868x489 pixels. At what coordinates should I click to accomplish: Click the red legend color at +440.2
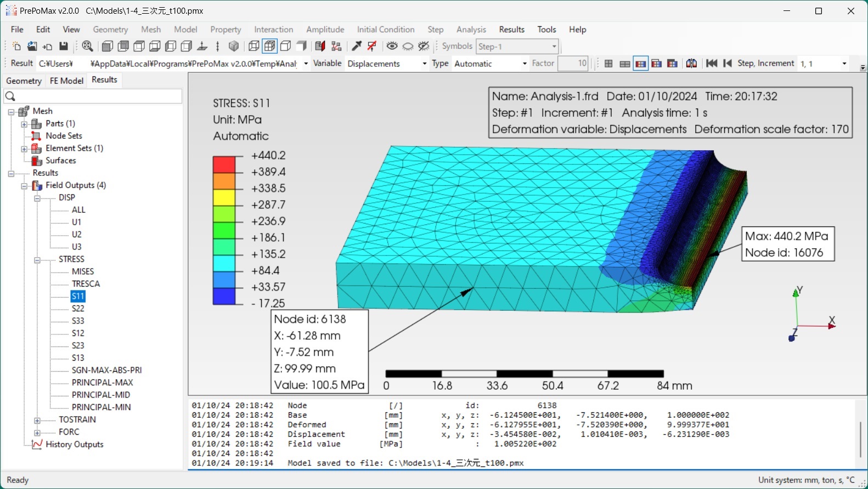[x=224, y=164]
